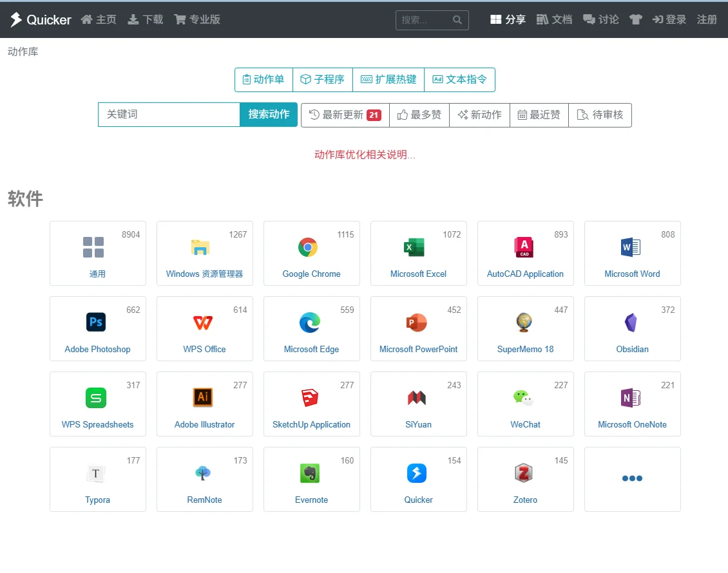728x573 pixels.
Task: Open the 通用 general actions tile icon
Action: coord(93,247)
